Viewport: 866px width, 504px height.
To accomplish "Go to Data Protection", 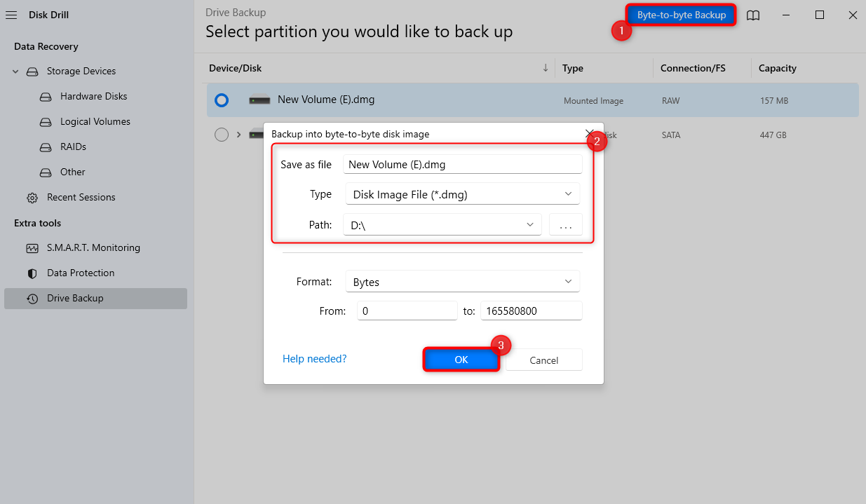I will pyautogui.click(x=81, y=273).
